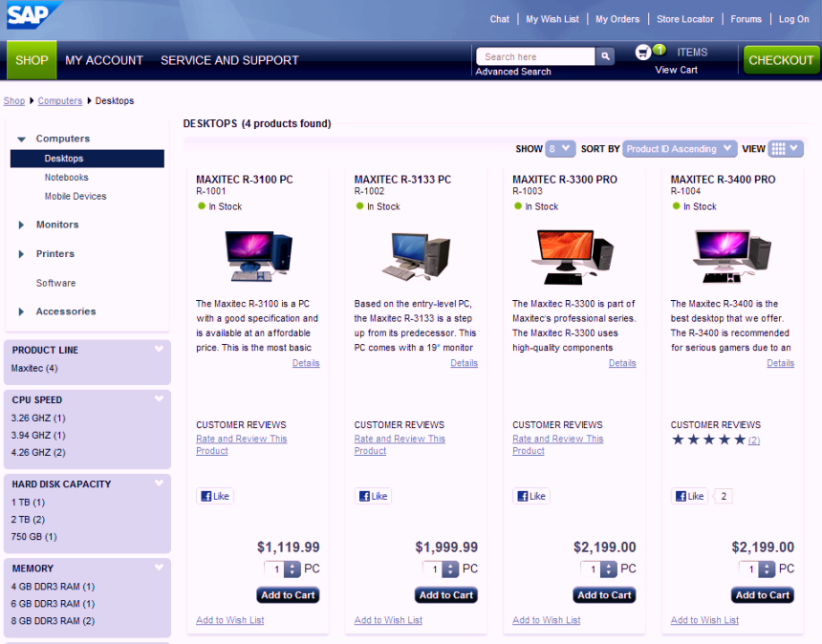
Task: Collapse the Memory filter panel
Action: coord(159,567)
